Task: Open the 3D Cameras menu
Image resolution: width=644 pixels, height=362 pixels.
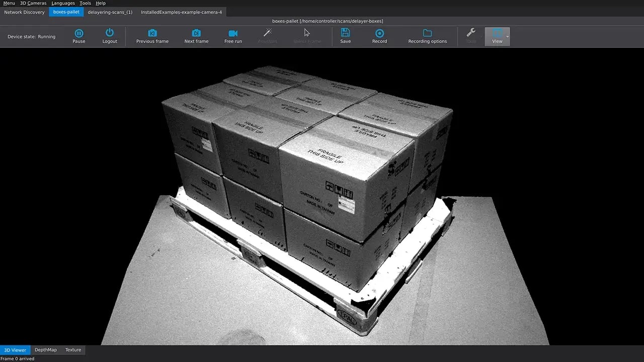Action: tap(33, 3)
